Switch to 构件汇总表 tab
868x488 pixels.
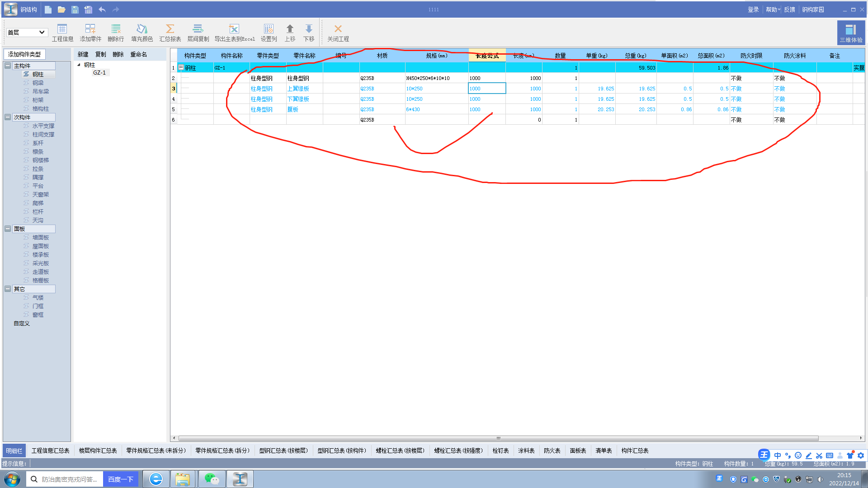coord(635,450)
